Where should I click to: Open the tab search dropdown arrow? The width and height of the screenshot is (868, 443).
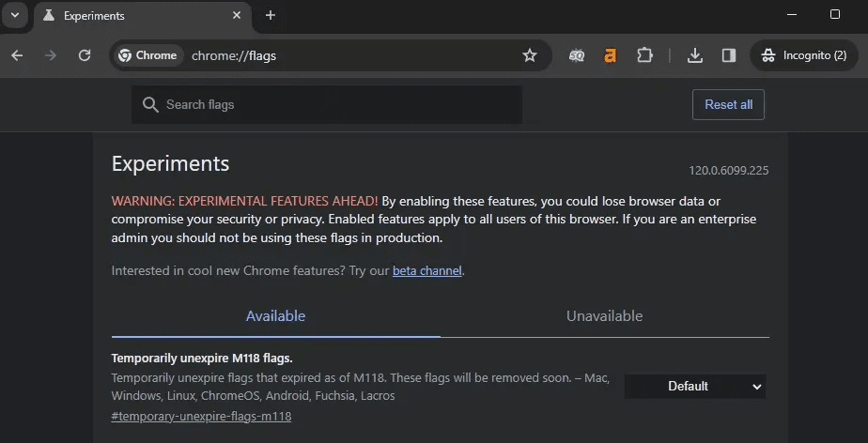(x=15, y=15)
